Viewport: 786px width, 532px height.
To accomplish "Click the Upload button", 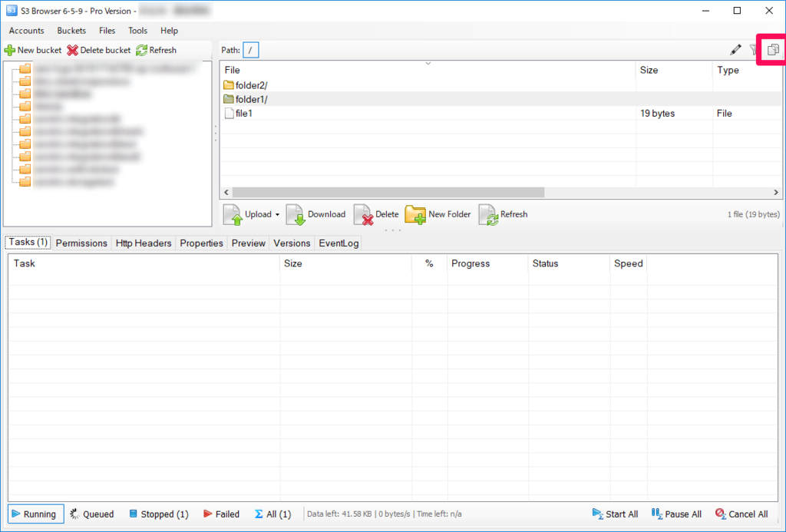I will pos(248,215).
